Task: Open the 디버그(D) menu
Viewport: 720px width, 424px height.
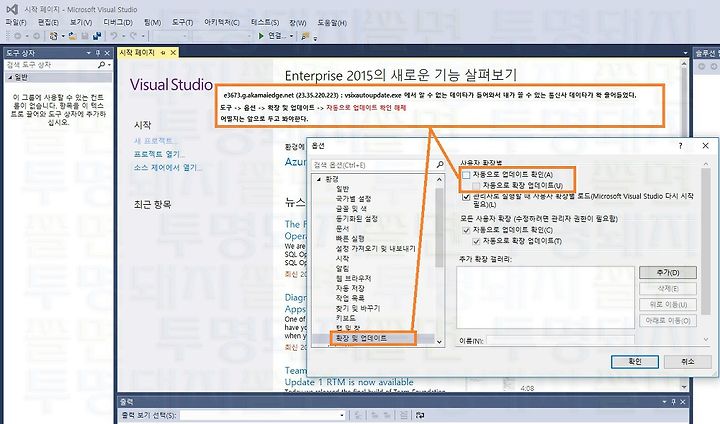Action: (x=118, y=22)
